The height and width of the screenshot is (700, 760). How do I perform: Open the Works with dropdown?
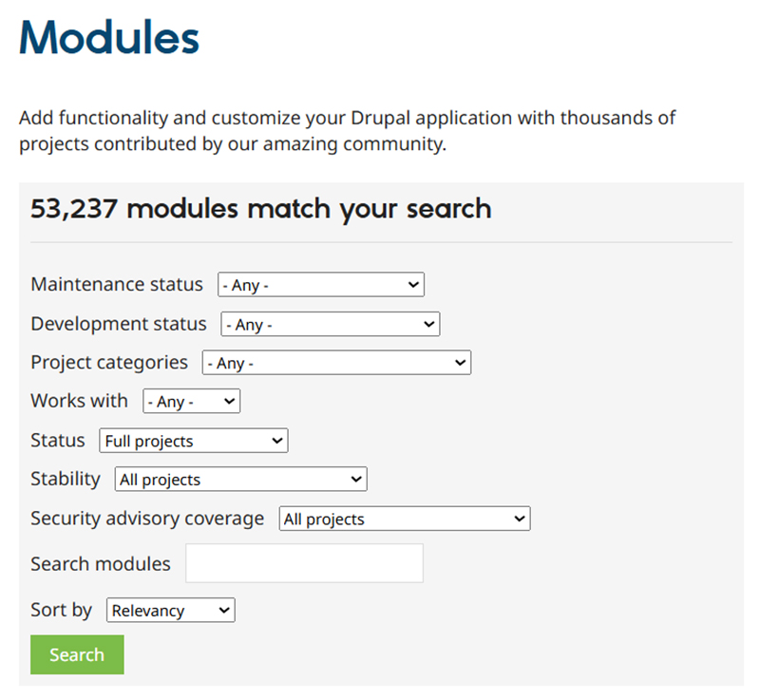191,401
